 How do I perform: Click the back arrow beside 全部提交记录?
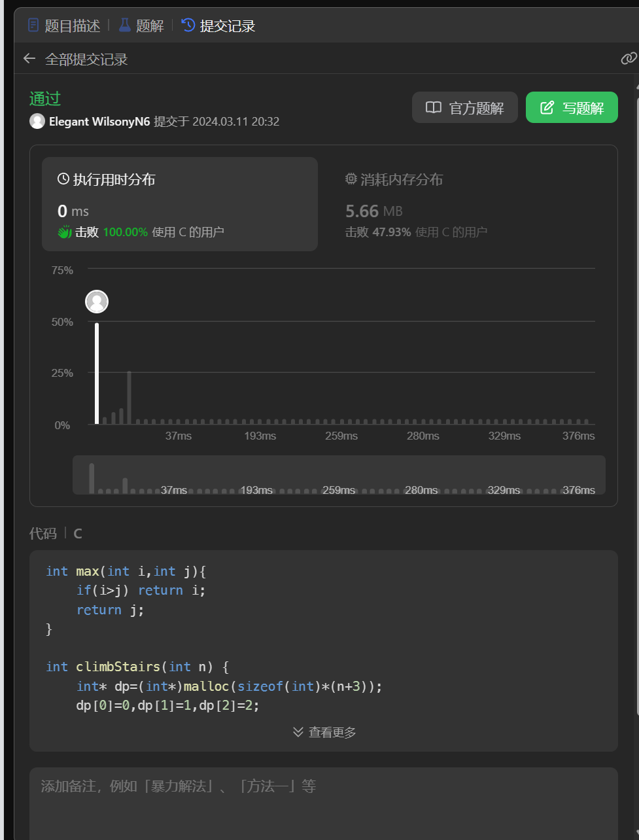pyautogui.click(x=29, y=59)
